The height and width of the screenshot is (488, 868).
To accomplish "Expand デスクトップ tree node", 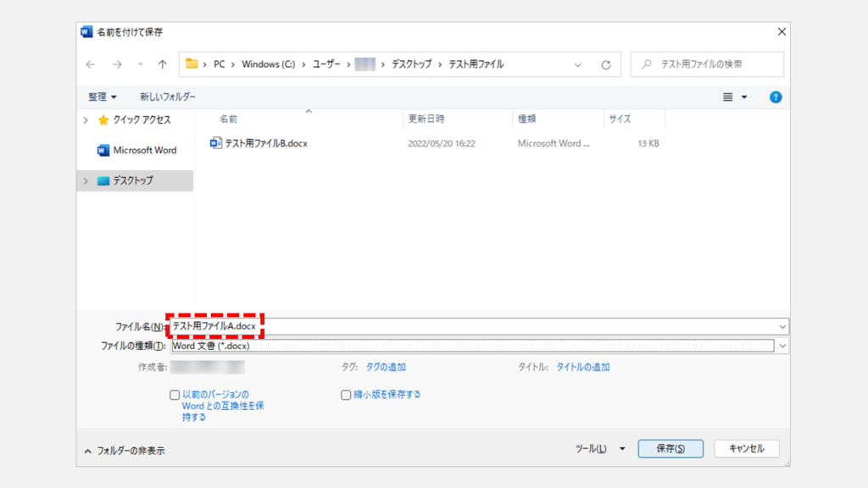I will (x=86, y=181).
